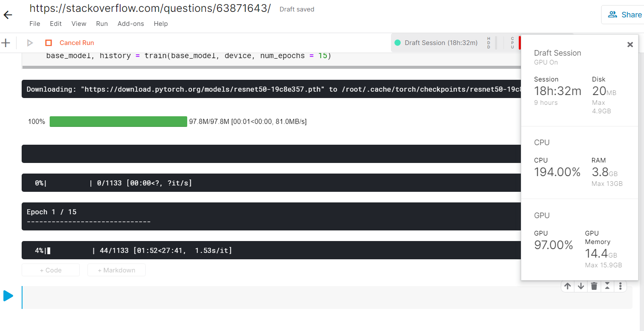Click the '9 hours' session limit text

coord(546,103)
